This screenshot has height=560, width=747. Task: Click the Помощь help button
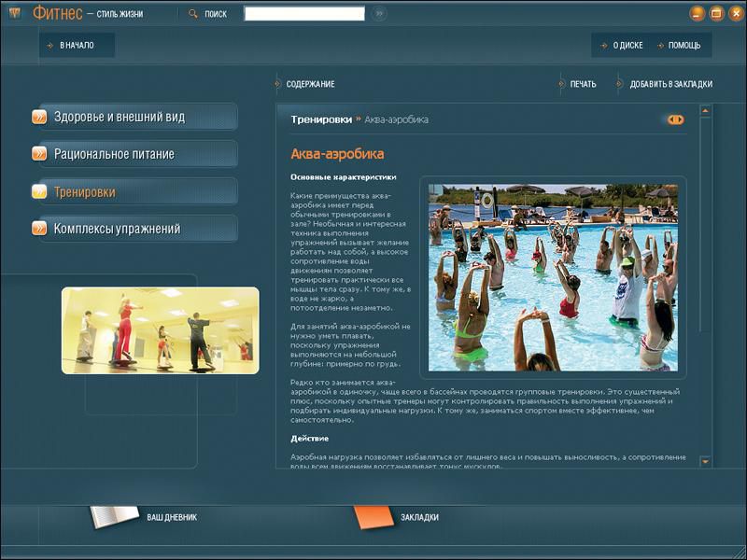click(x=683, y=45)
